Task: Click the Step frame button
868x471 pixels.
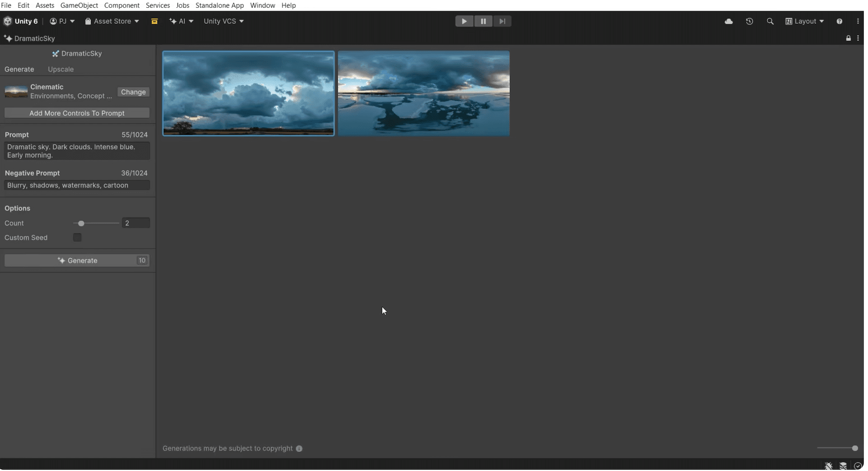Action: tap(502, 21)
